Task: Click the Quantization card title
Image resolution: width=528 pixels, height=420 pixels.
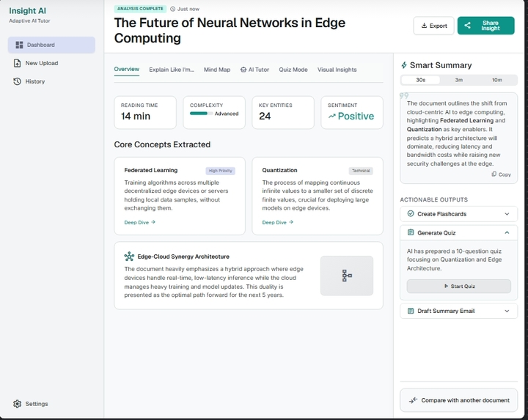Action: [x=279, y=170]
